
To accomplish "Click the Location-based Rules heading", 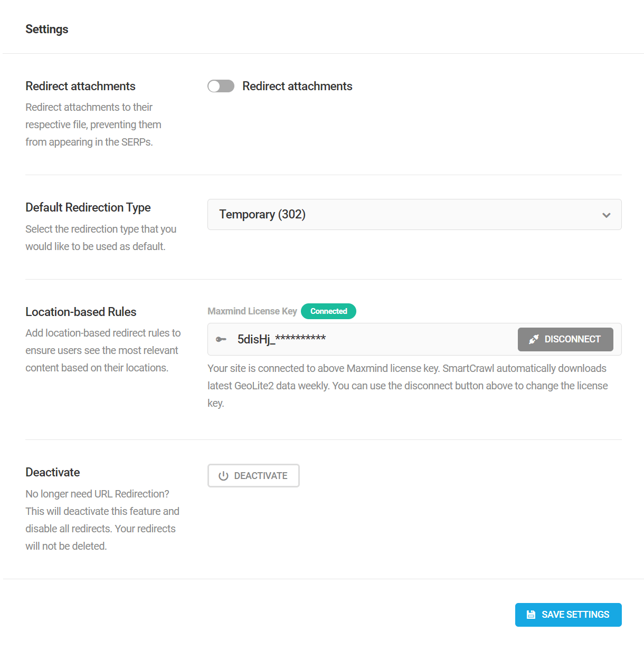I will [81, 312].
